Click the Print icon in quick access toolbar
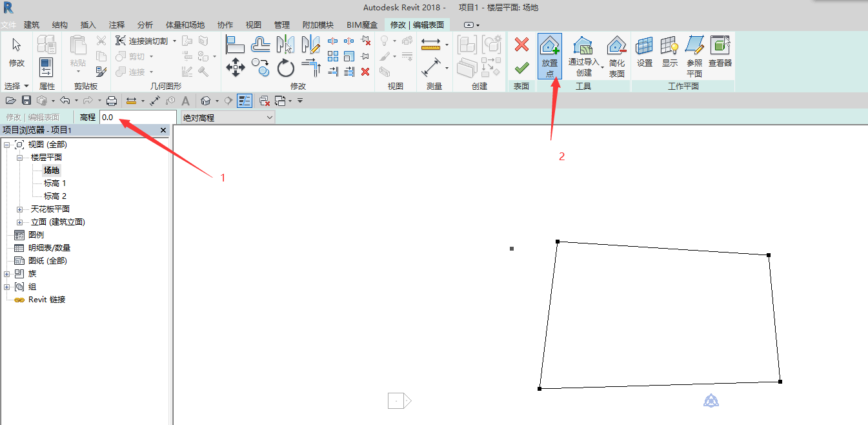 point(111,101)
